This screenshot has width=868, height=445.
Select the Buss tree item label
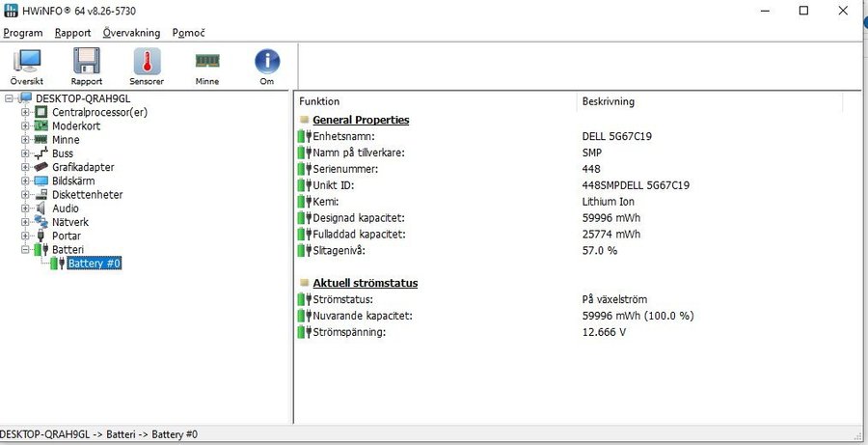(63, 153)
